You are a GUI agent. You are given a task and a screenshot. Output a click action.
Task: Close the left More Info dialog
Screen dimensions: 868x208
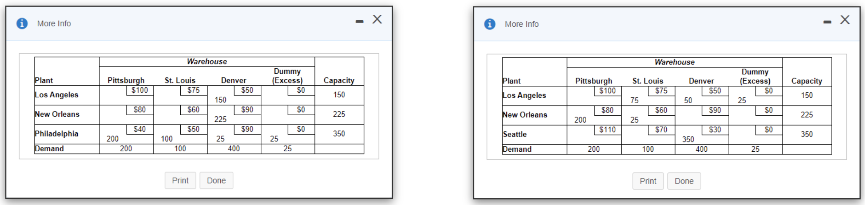point(377,19)
